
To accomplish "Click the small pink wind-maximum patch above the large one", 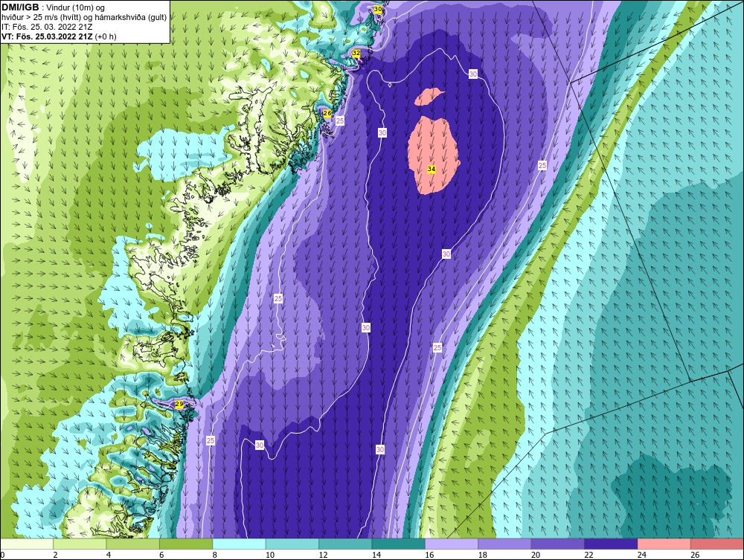I will click(x=429, y=97).
